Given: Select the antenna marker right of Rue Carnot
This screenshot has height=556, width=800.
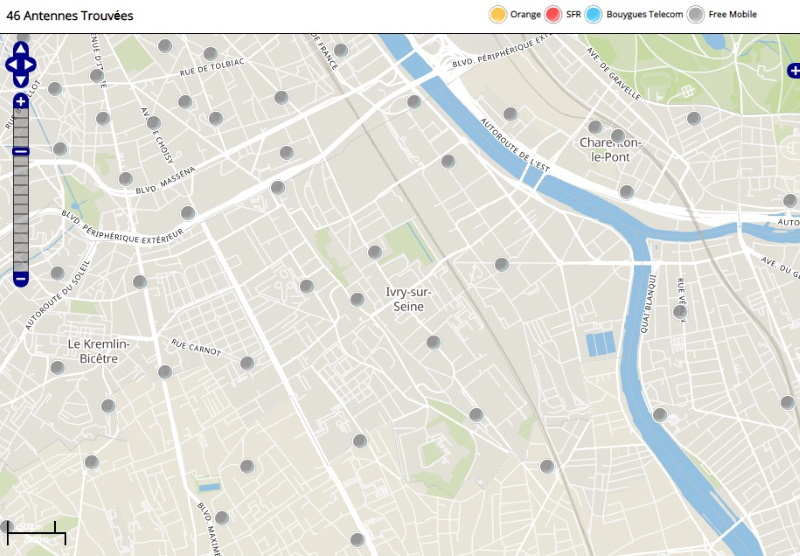Looking at the screenshot, I should click(x=247, y=363).
